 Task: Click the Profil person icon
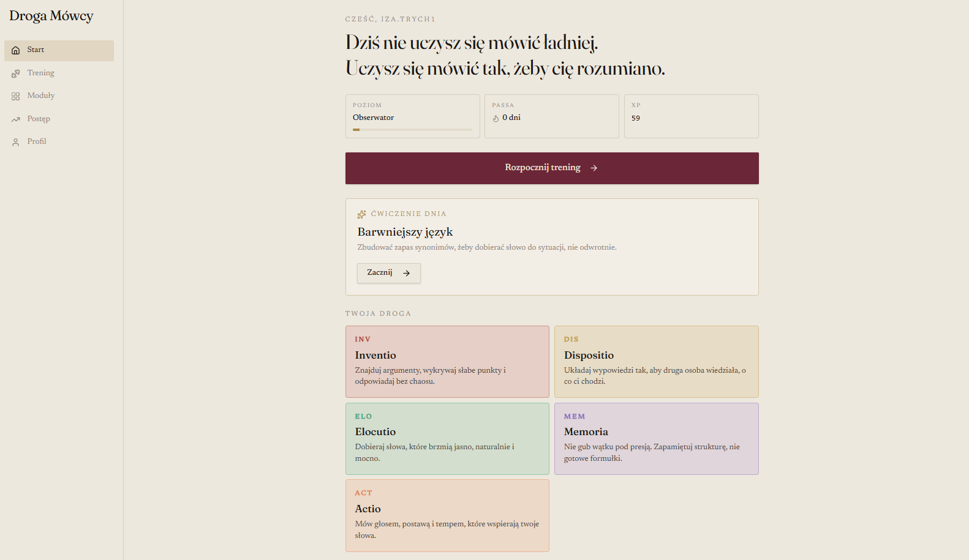(16, 142)
